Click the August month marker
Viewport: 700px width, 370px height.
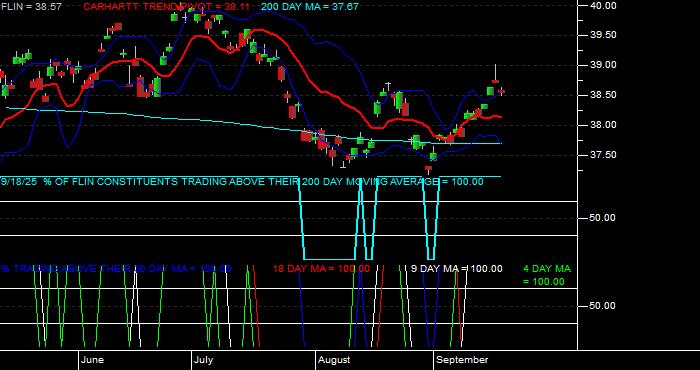(x=335, y=360)
